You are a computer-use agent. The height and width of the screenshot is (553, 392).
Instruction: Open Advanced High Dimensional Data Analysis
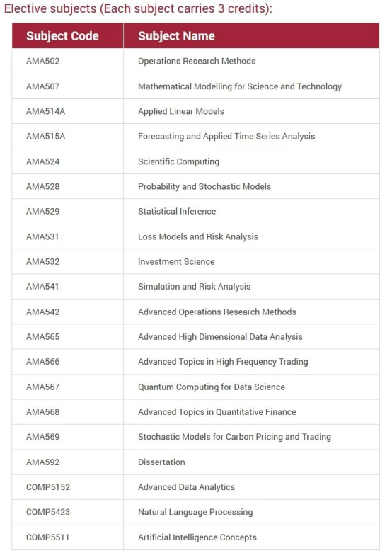(220, 337)
